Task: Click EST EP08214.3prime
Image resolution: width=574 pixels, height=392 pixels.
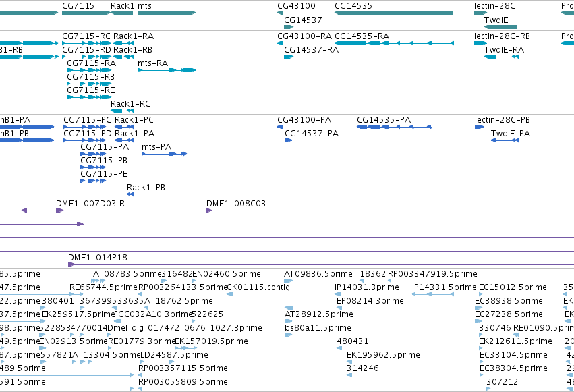Action: coord(370,301)
